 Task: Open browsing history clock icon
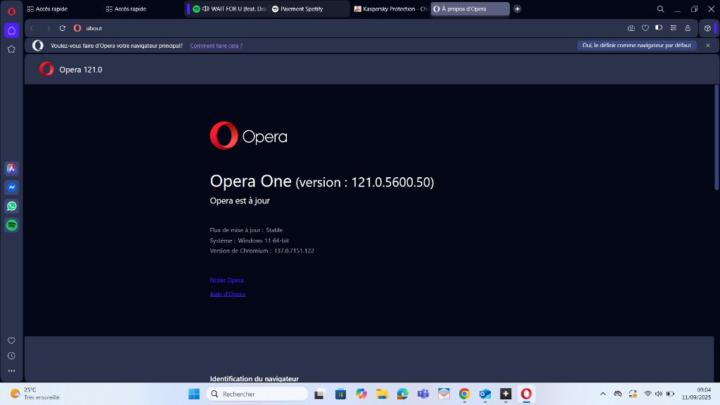click(x=11, y=356)
